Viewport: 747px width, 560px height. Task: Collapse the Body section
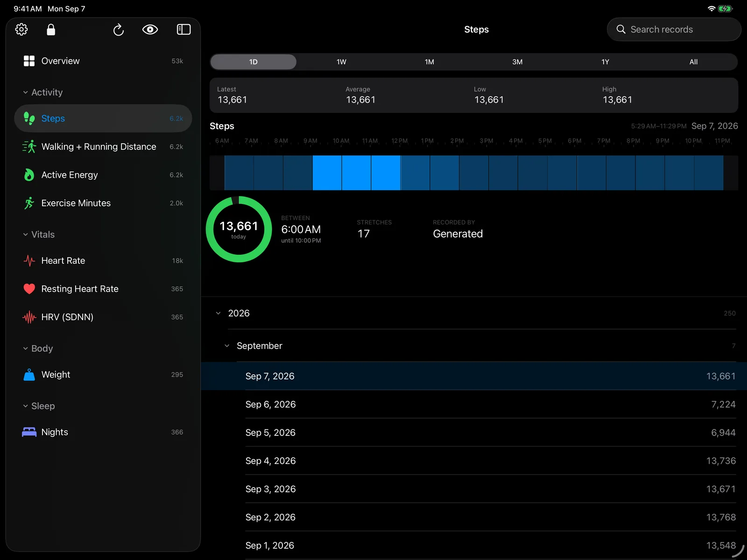(25, 348)
